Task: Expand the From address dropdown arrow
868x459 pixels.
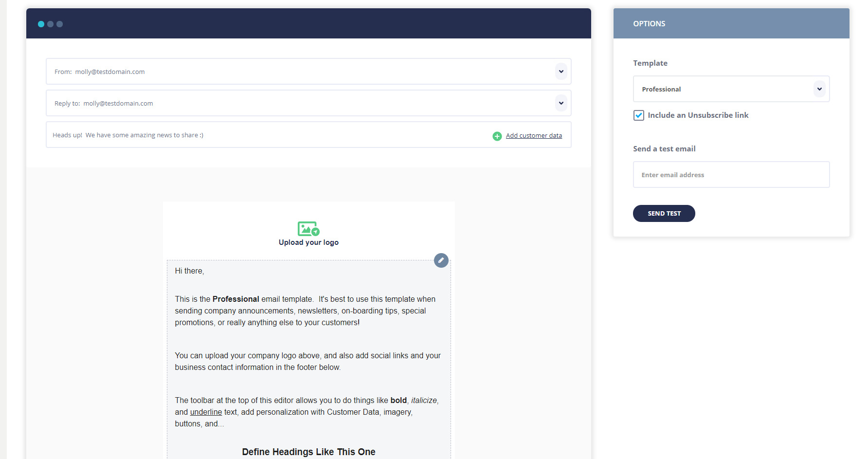Action: pyautogui.click(x=561, y=72)
